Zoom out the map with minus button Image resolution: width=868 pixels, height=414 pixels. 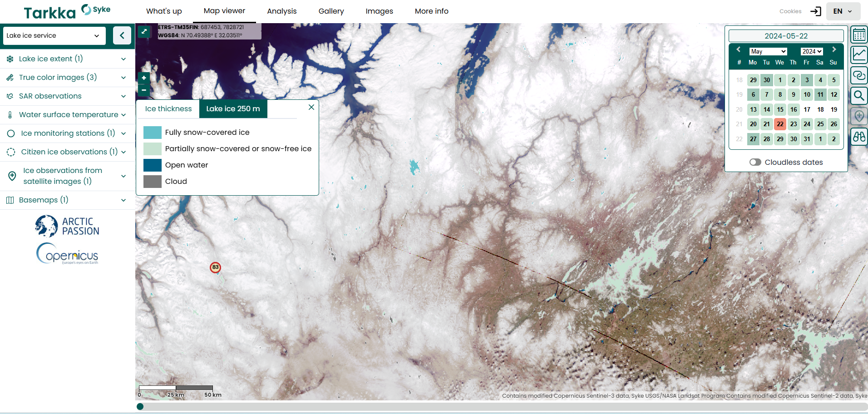144,90
